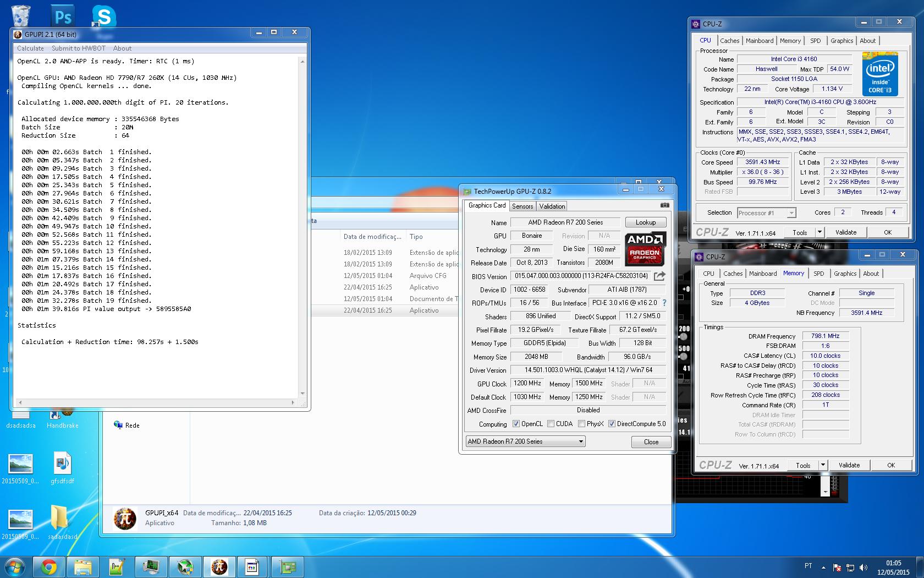Toggle OpenCL checkbox in GPU-Z
Image resolution: width=924 pixels, height=578 pixels.
coord(516,423)
